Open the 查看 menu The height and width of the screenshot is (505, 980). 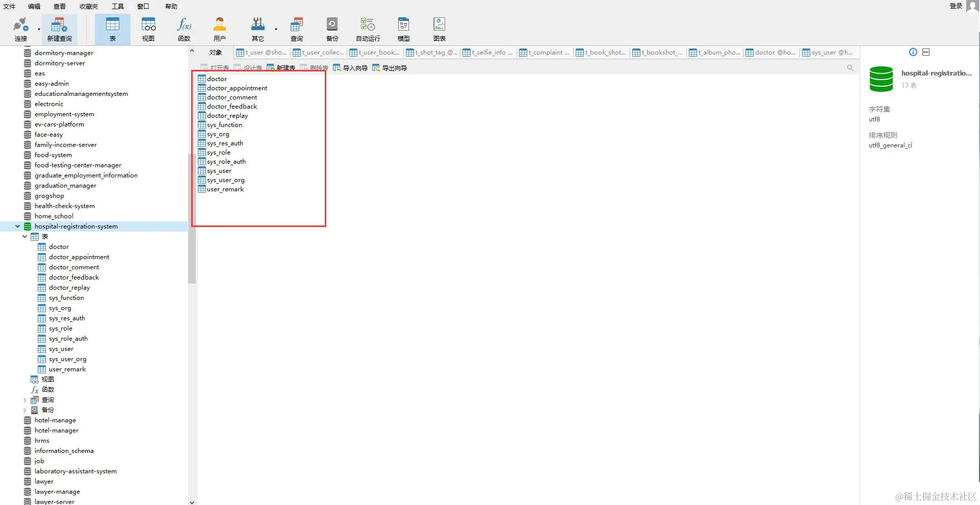(x=60, y=6)
